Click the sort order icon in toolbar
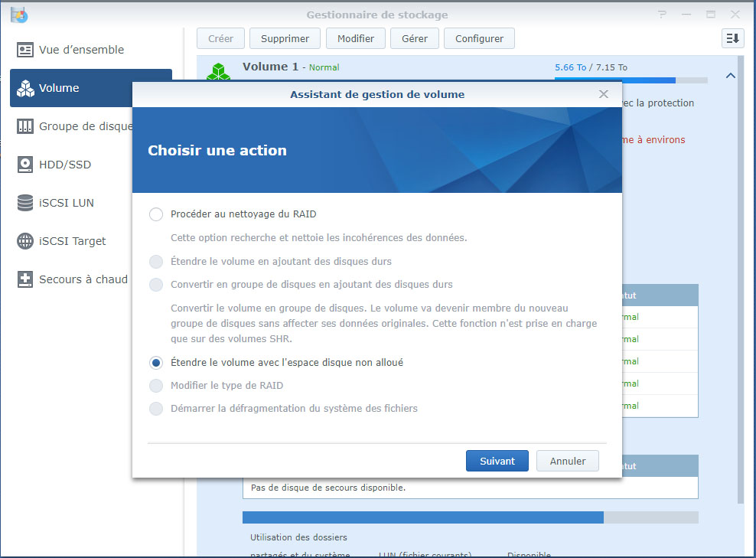756x558 pixels. coord(732,38)
